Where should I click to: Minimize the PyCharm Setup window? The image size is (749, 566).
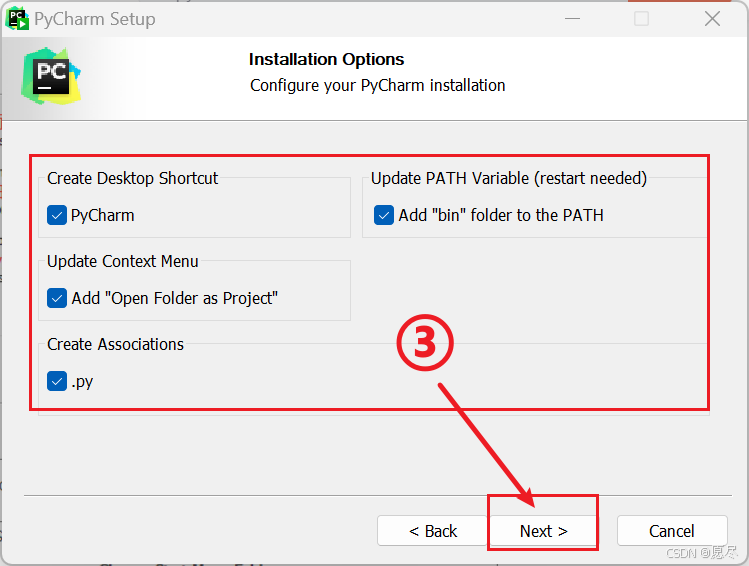571,19
